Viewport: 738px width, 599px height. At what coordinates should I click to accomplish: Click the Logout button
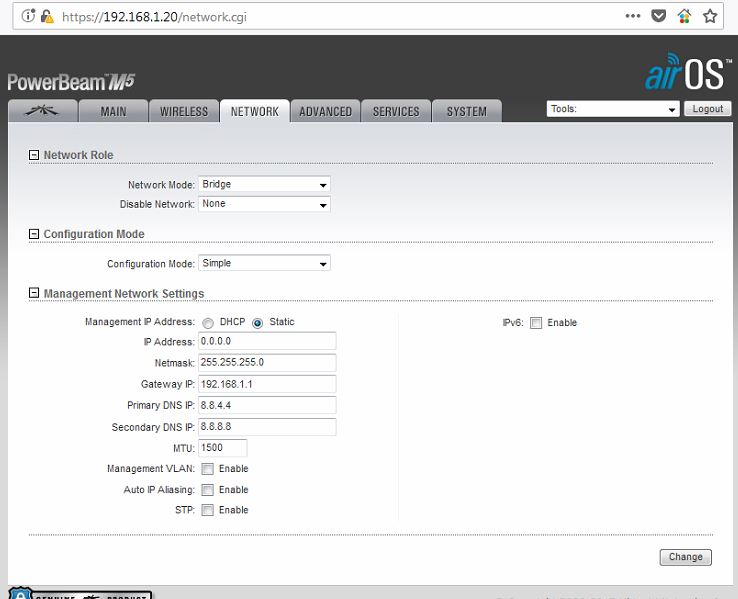707,109
